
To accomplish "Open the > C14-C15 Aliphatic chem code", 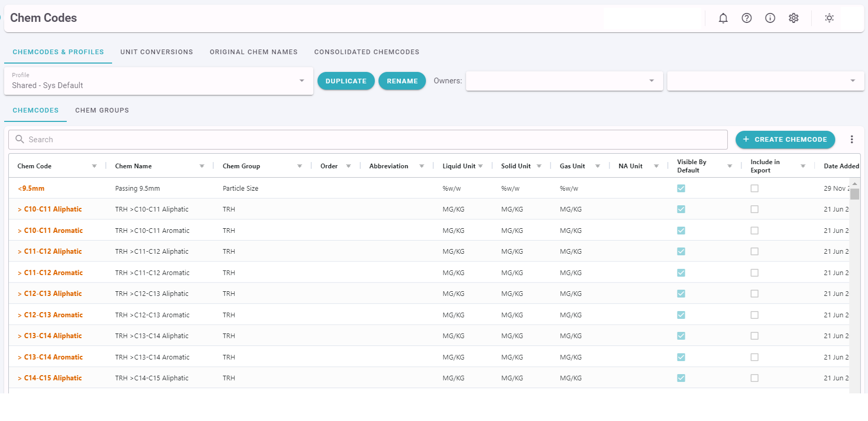I will pos(50,378).
